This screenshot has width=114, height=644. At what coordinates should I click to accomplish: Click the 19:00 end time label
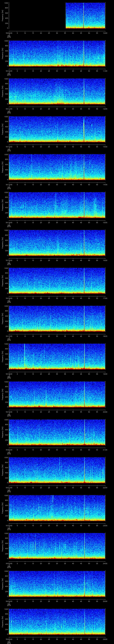click(x=105, y=374)
